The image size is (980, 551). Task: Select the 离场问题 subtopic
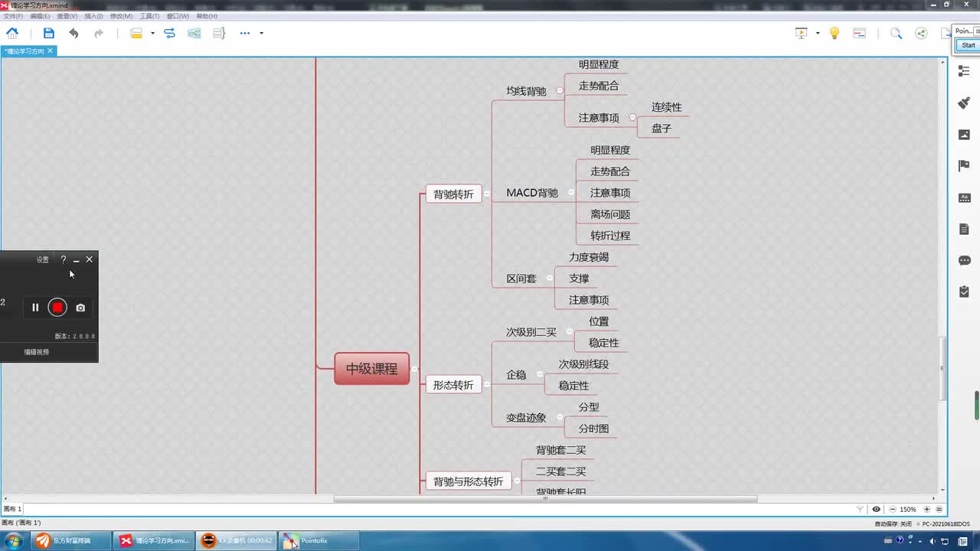pos(610,214)
